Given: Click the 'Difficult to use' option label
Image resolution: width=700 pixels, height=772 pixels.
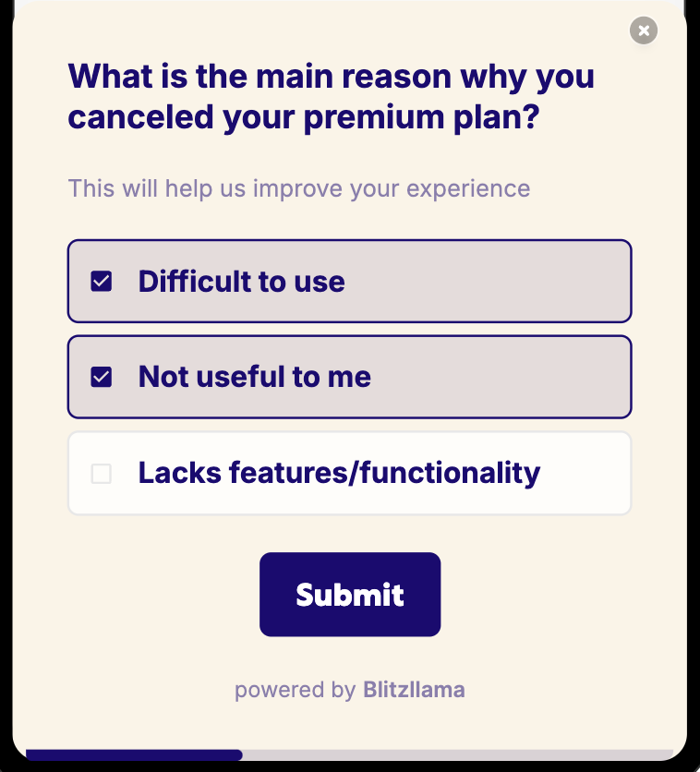Looking at the screenshot, I should 241,282.
